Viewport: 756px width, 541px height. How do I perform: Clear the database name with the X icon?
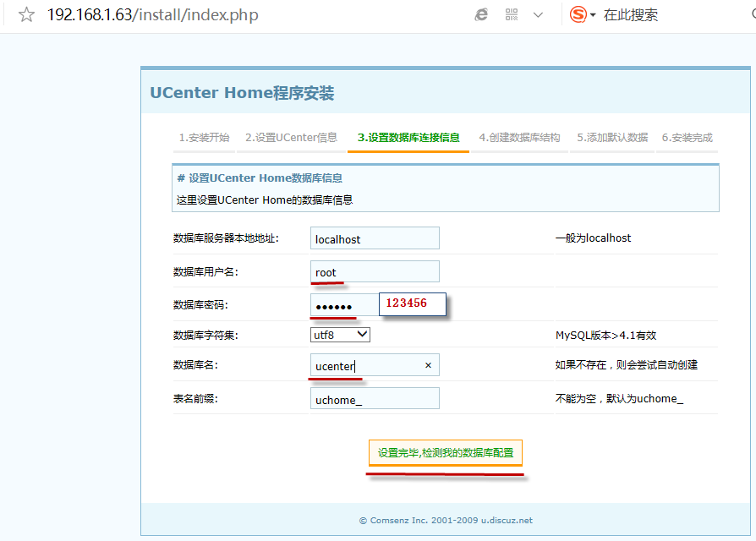pos(428,366)
